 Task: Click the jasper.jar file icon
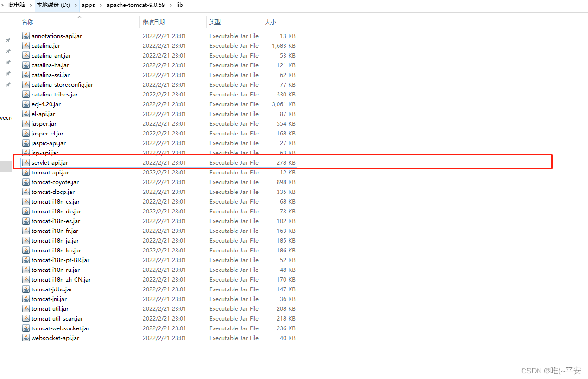point(26,124)
